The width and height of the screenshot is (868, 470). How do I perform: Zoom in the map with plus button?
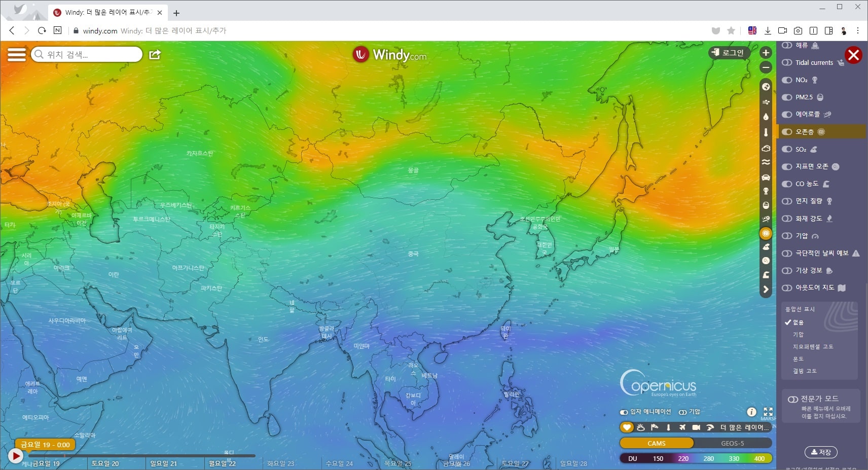(x=766, y=53)
